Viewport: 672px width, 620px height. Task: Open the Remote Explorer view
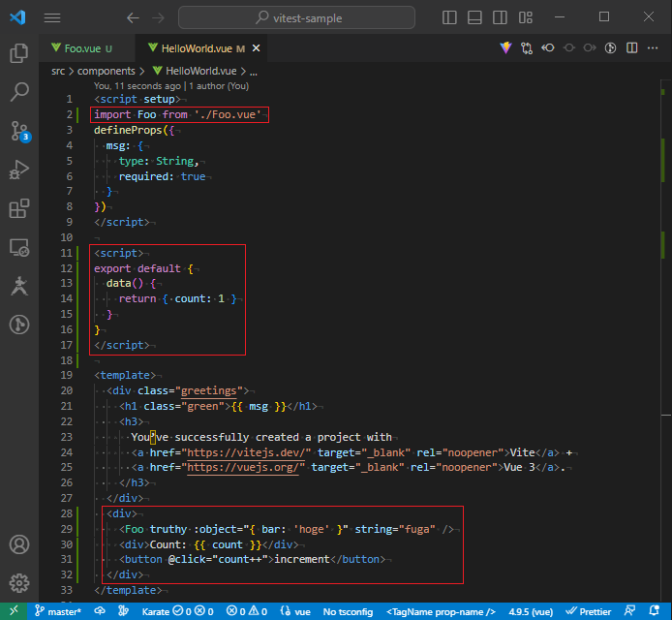click(18, 247)
